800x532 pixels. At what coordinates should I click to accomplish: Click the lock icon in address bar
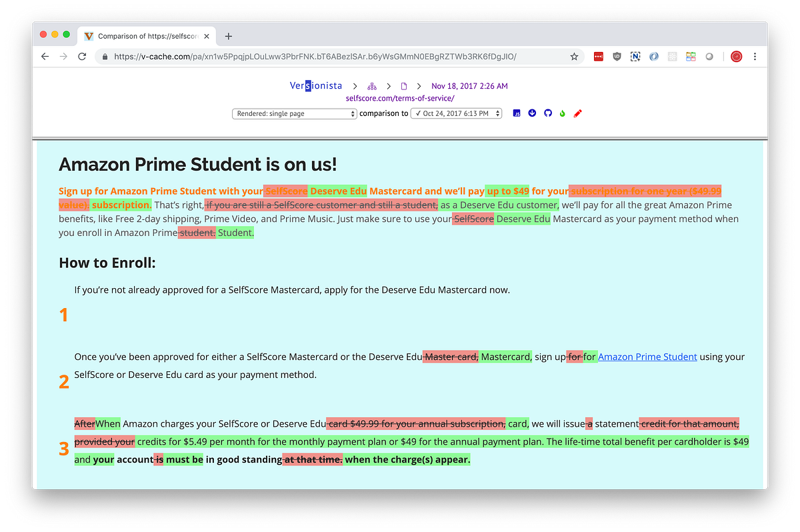pos(105,57)
